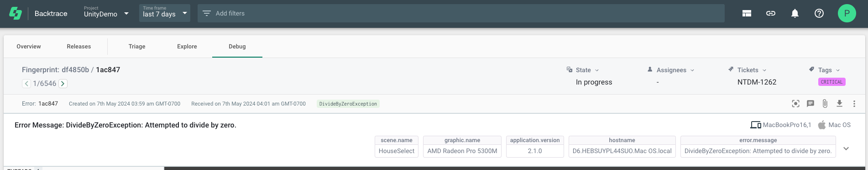The height and width of the screenshot is (170, 868).
Task: Click the 1ac847 error ID in fingerprint
Action: 108,70
